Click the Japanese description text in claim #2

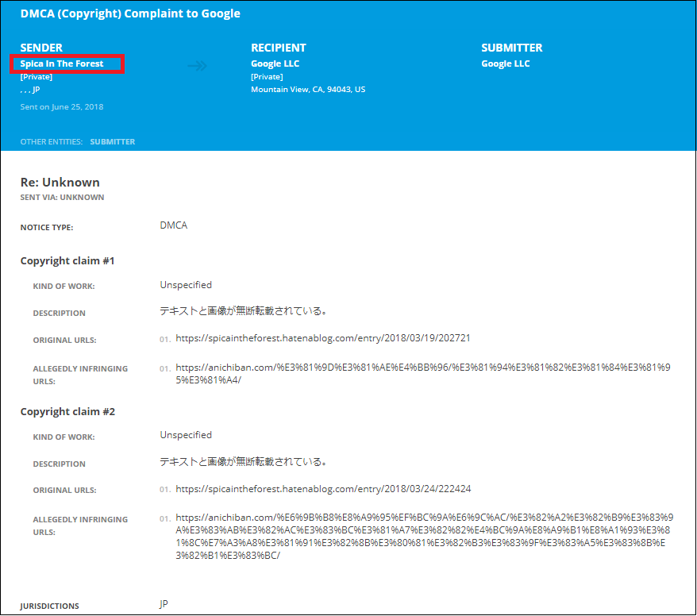point(244,462)
